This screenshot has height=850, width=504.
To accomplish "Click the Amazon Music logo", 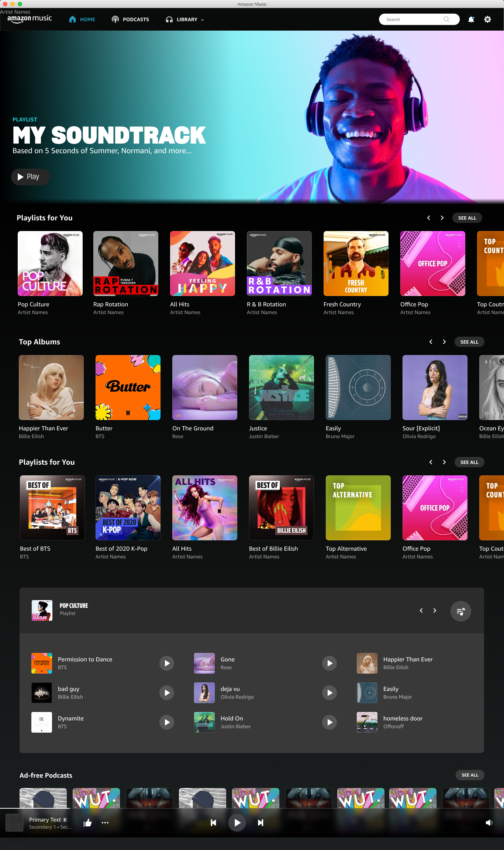I will (30, 19).
